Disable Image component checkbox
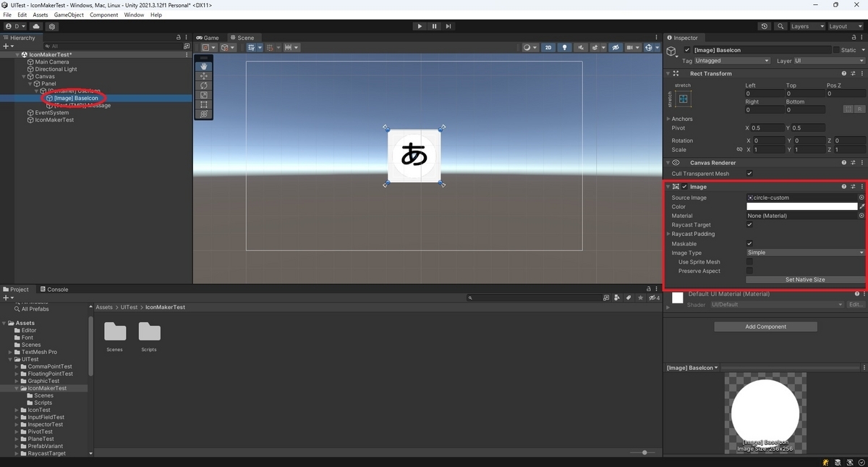868x467 pixels. 684,187
